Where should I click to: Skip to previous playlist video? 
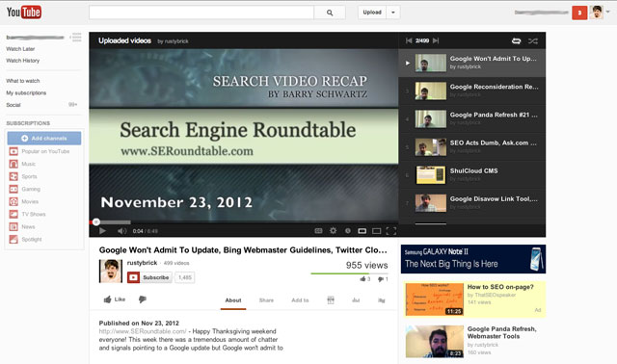[409, 40]
